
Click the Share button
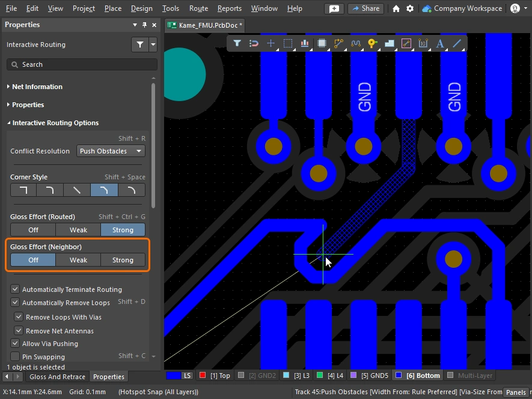point(365,8)
